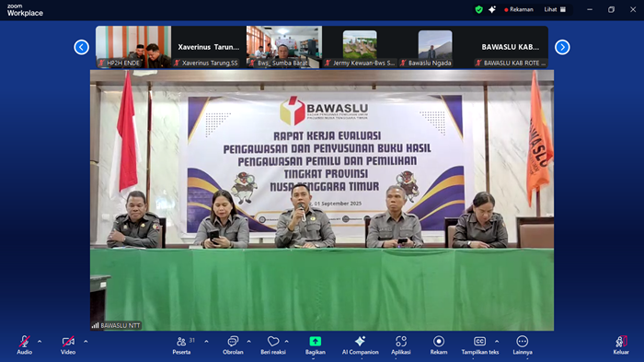644x362 pixels.
Task: Enable captions via Tampilkan teks
Action: (479, 345)
